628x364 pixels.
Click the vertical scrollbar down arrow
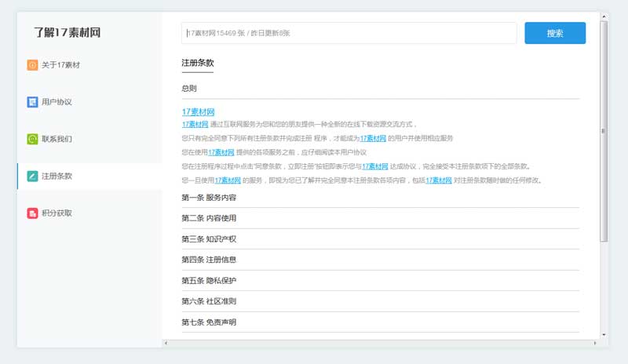[604, 334]
